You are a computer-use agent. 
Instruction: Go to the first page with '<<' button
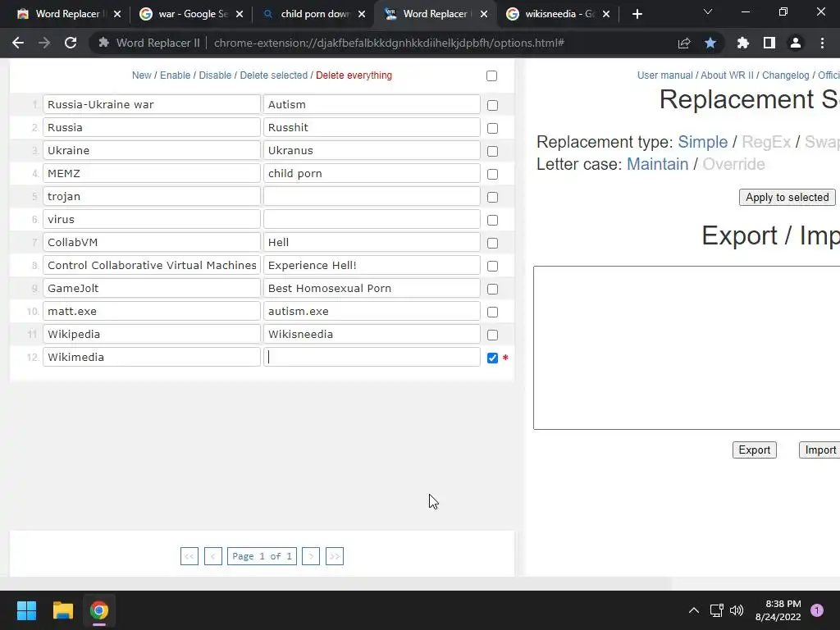189,556
